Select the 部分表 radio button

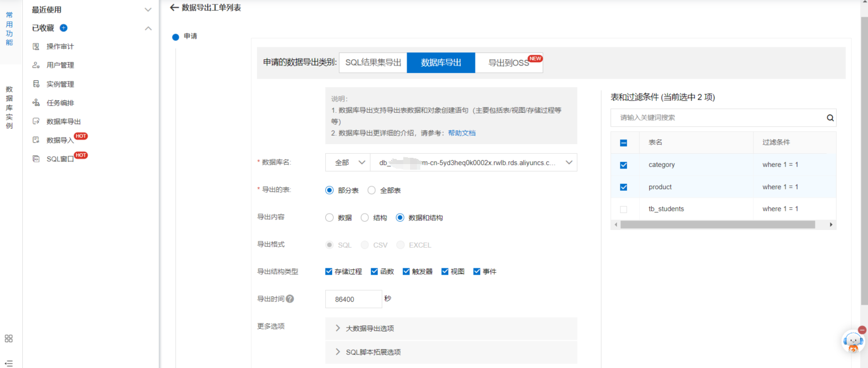[x=329, y=190]
